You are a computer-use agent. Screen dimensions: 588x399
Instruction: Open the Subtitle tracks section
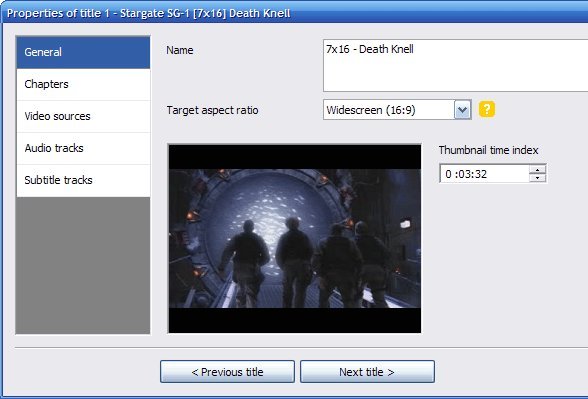point(83,180)
